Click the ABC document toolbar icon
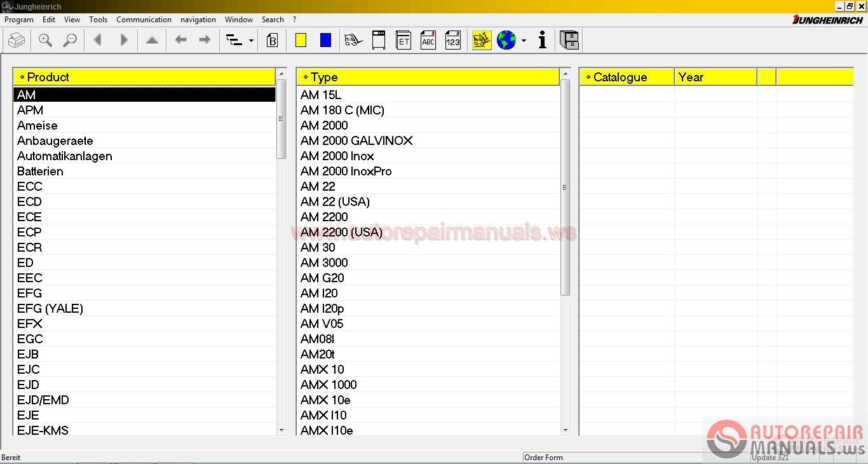Image resolution: width=868 pixels, height=464 pixels. coord(428,40)
